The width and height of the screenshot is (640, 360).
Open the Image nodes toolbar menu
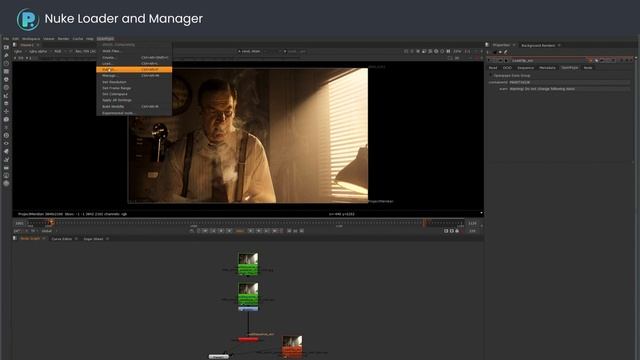point(6,47)
